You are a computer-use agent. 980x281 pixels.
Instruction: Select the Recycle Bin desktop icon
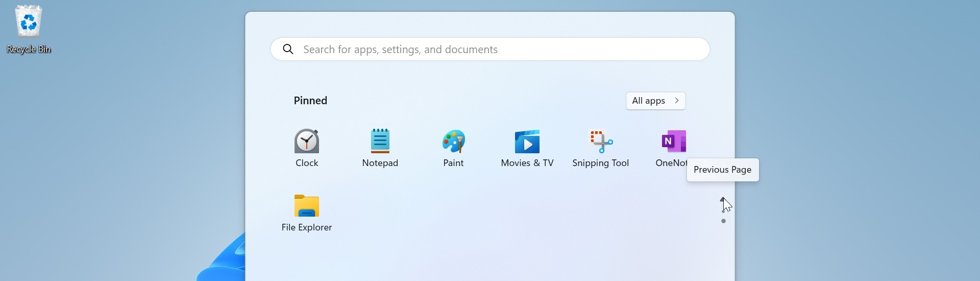click(x=29, y=23)
